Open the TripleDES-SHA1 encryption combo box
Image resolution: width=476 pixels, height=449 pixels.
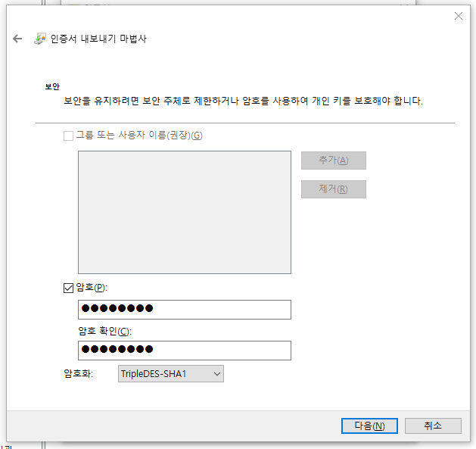[170, 373]
